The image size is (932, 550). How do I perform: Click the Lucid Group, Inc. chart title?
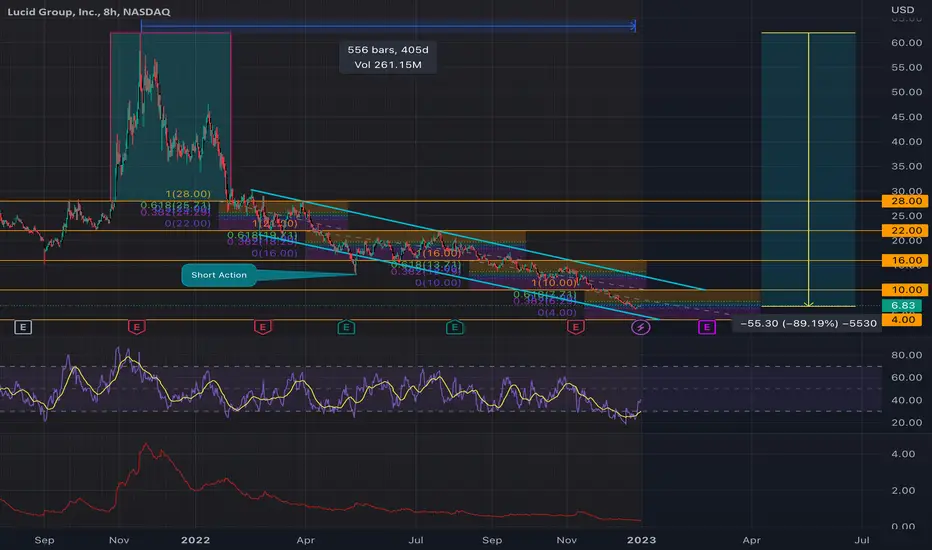89,11
